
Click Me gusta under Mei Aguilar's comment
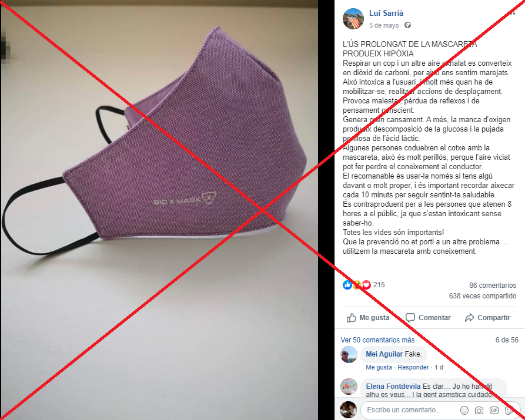(379, 367)
